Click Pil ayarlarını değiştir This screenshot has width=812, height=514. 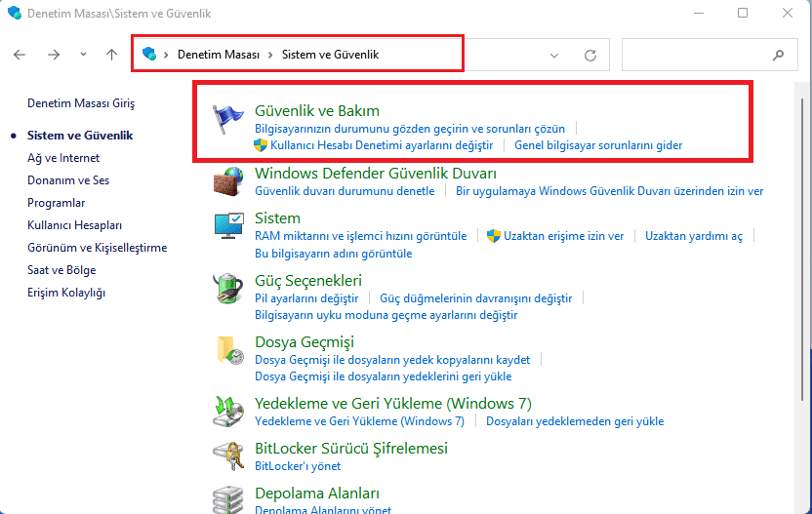click(306, 298)
